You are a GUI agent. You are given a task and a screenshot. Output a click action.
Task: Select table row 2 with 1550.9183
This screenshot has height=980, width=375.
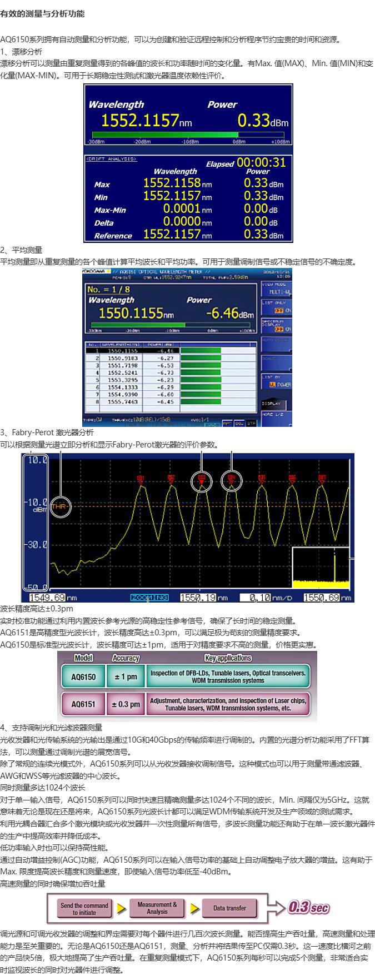point(171,358)
